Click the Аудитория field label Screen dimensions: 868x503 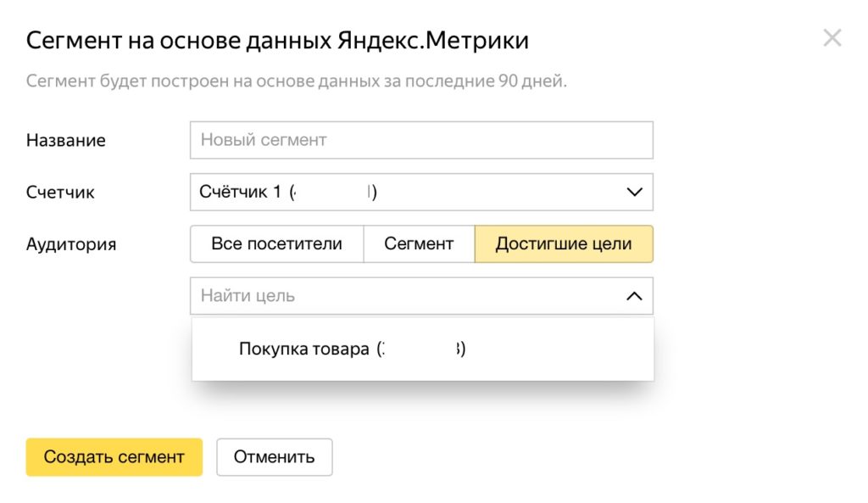pos(71,245)
